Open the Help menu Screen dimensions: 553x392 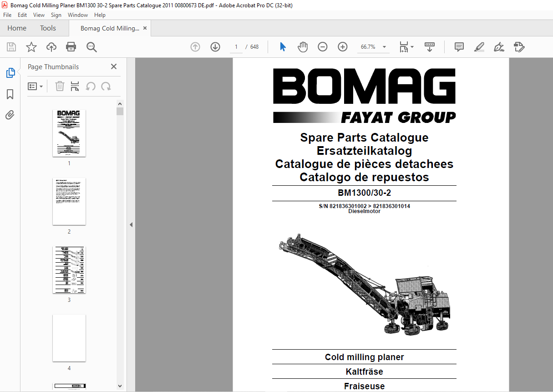coord(100,15)
